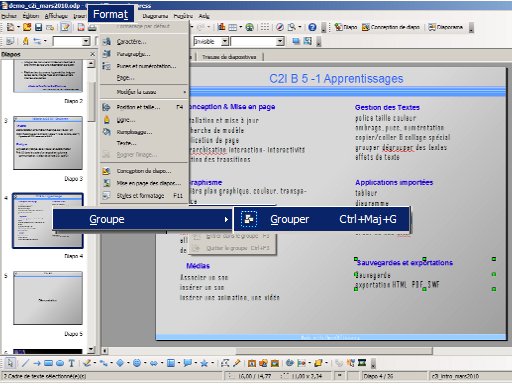Choose Mise en page des diapos... entry
The height and width of the screenshot is (384, 512).
[x=144, y=183]
